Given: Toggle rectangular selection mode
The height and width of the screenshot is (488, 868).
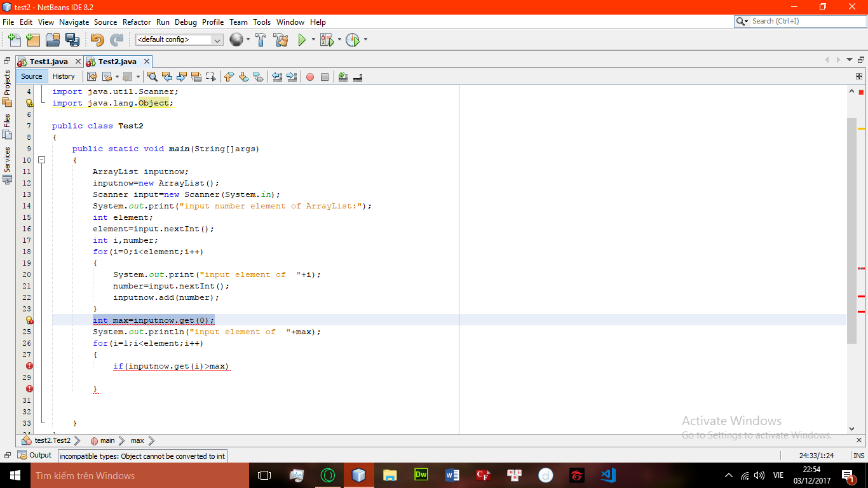Looking at the screenshot, I should [x=211, y=77].
